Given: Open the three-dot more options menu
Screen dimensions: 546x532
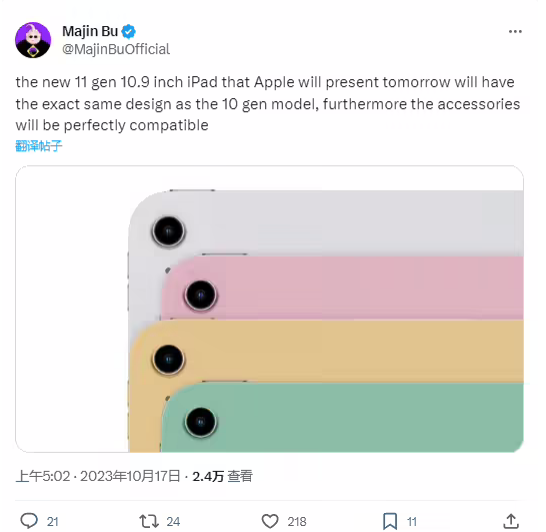Looking at the screenshot, I should [515, 32].
